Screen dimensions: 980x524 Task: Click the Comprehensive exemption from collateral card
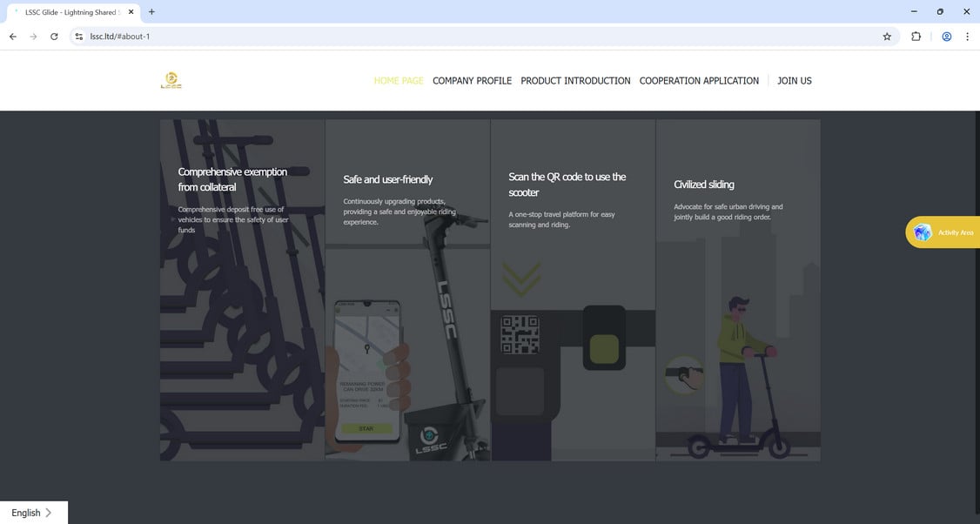[243, 290]
